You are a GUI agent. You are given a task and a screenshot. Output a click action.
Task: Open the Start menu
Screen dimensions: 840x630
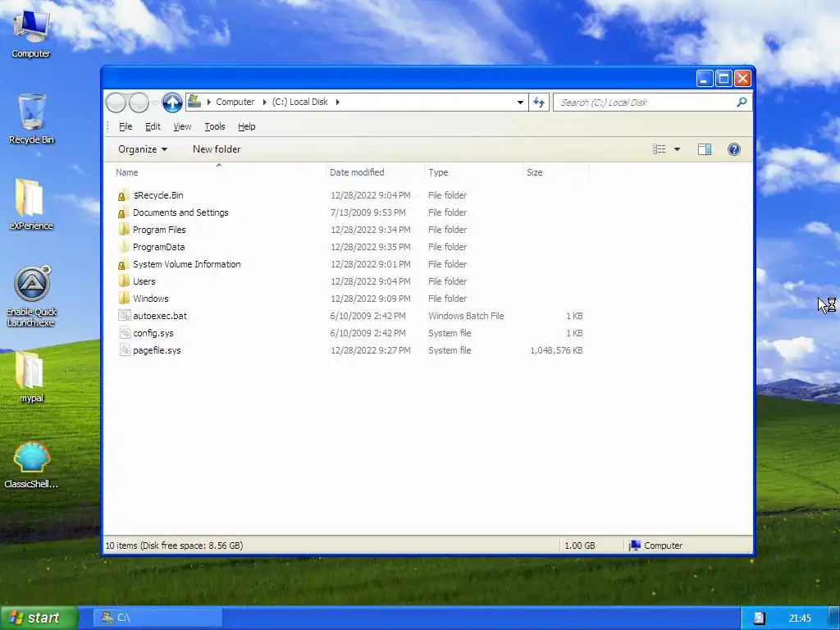pos(39,618)
